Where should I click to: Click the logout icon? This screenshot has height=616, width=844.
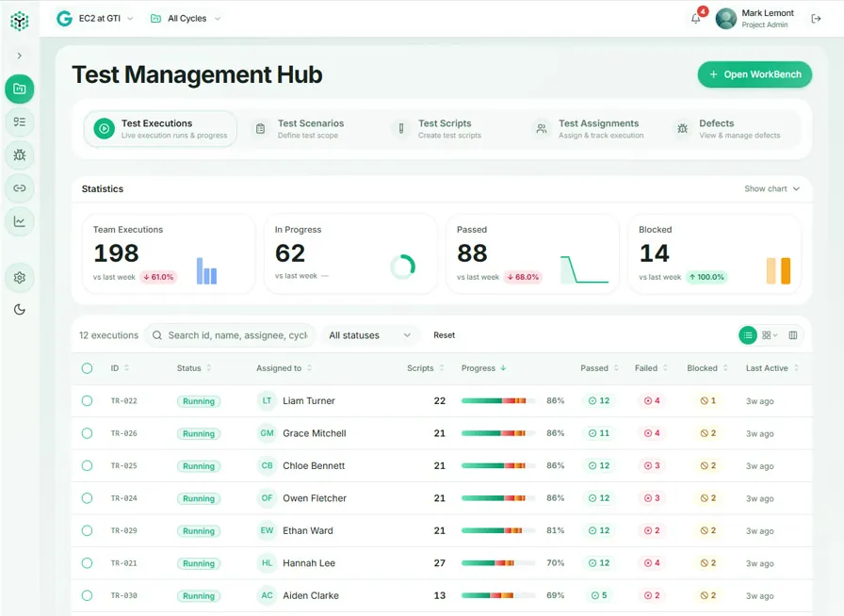point(816,19)
